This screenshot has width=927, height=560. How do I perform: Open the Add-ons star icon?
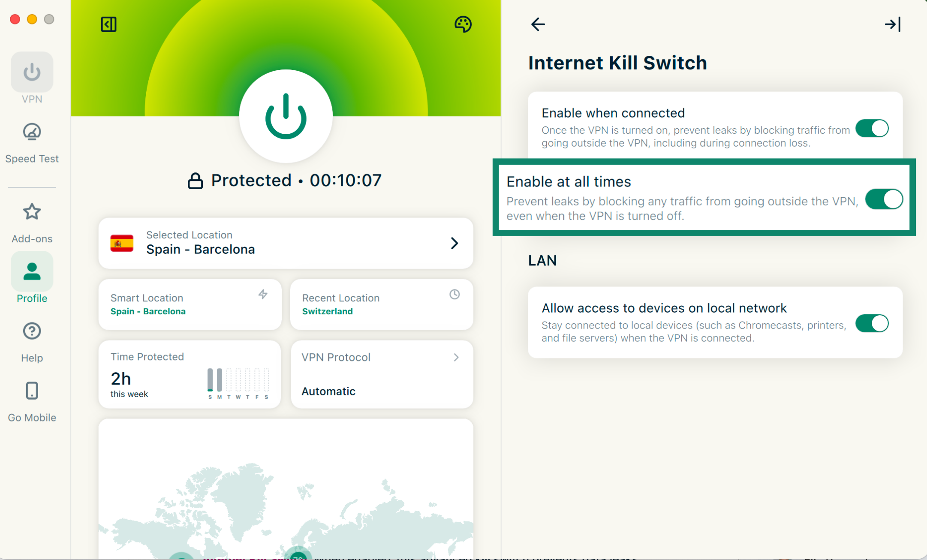point(32,212)
